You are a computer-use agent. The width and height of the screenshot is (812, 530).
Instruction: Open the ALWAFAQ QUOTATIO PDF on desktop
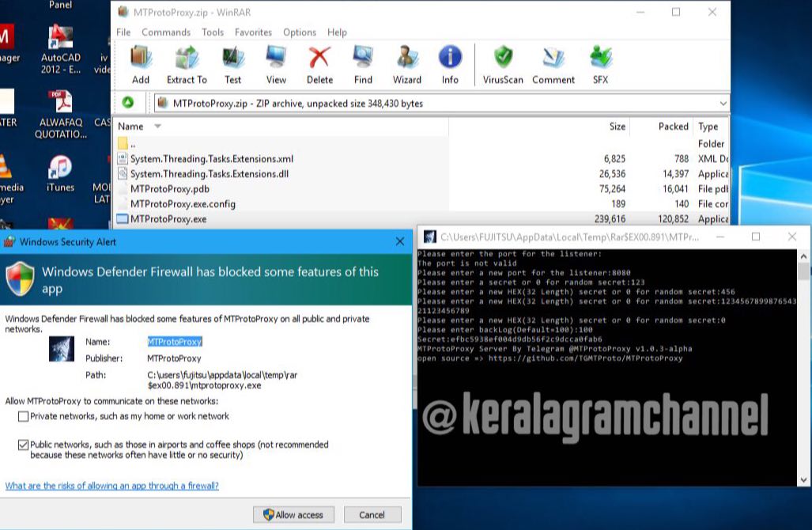tap(61, 114)
